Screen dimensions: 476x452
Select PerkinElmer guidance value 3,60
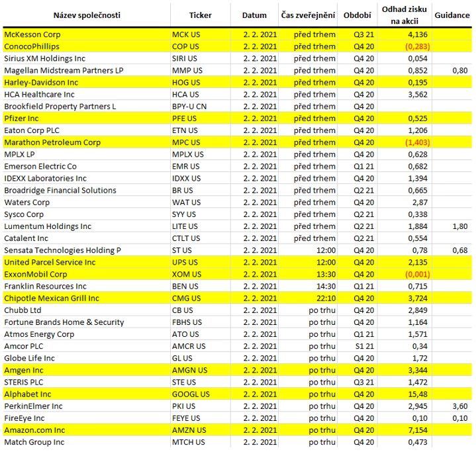pyautogui.click(x=460, y=406)
